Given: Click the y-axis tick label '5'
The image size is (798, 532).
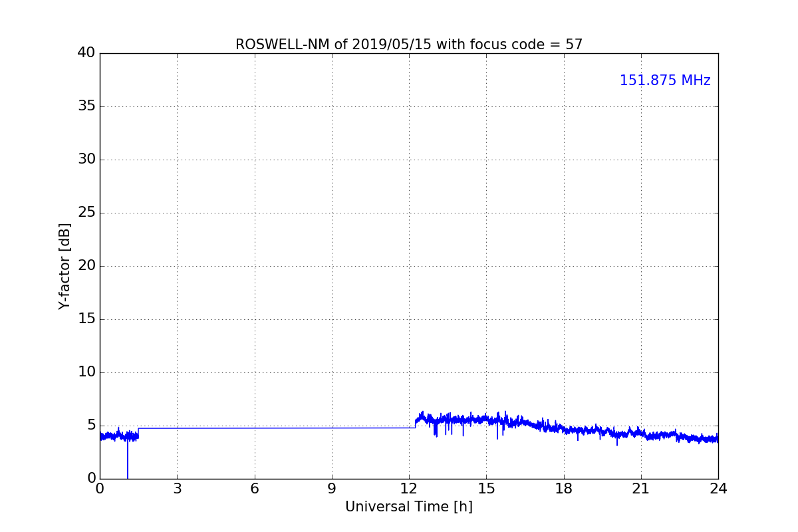Looking at the screenshot, I should coord(91,426).
